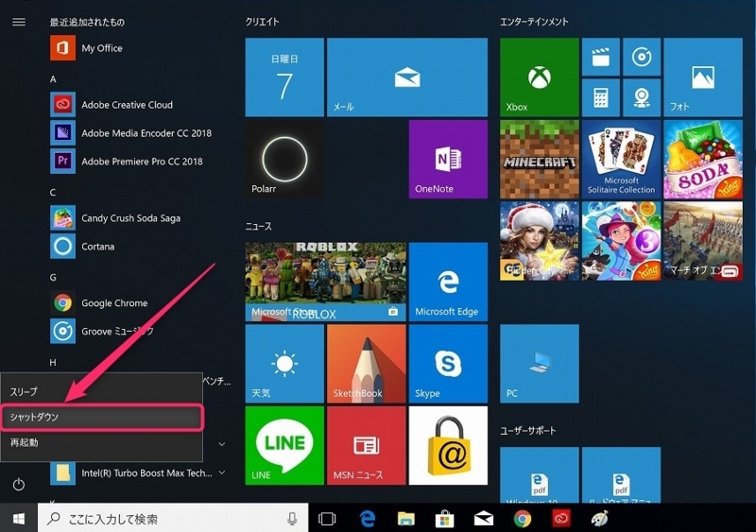The image size is (756, 532).
Task: Open Groove Music from the app list
Action: pyautogui.click(x=102, y=332)
